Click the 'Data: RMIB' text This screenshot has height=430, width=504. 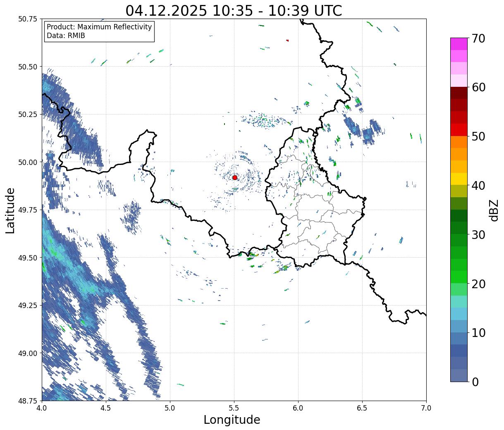click(x=66, y=36)
